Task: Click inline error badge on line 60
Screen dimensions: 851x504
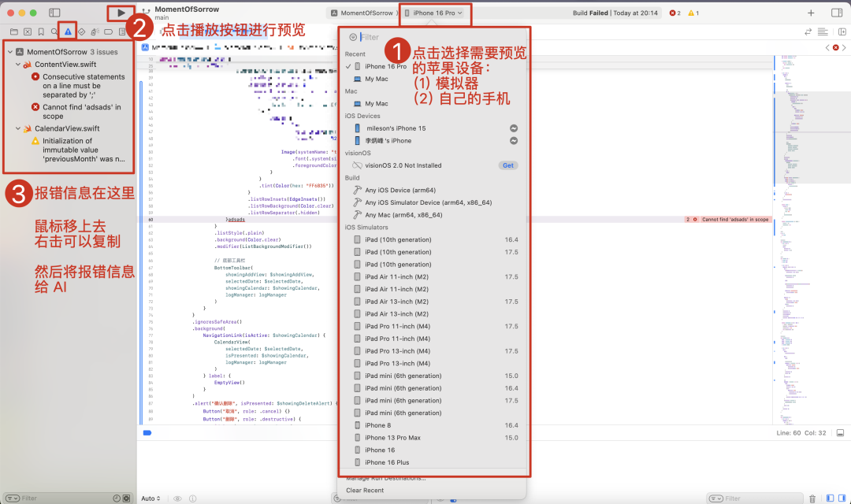Action: 729,220
